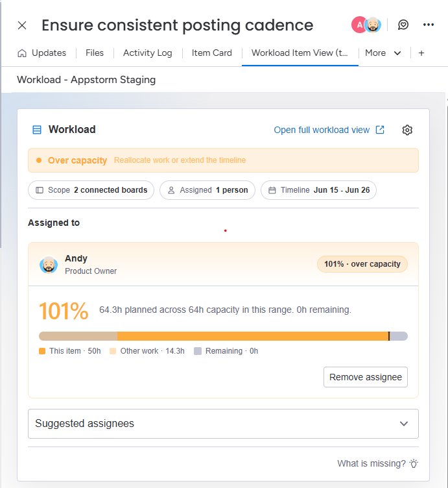Viewport: 448px width, 488px height.
Task: Switch to the Files tab
Action: pos(95,53)
